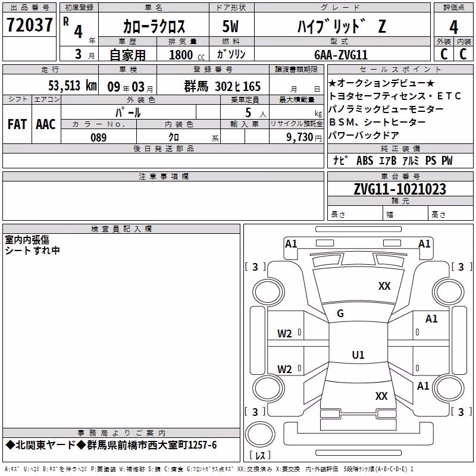Viewport: 476px width, 476px height.
Task: Click the U1 mark on the roof
Action: point(358,355)
